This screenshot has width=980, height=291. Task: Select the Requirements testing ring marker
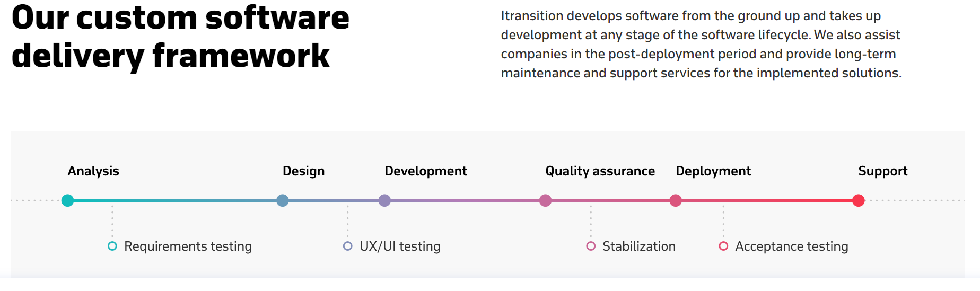[x=112, y=246]
